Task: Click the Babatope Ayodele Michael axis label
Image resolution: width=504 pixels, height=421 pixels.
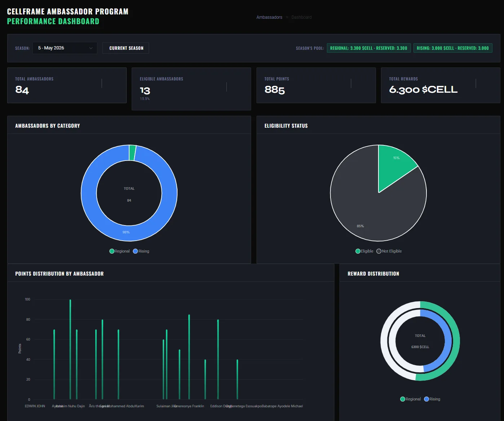Action: [282, 406]
